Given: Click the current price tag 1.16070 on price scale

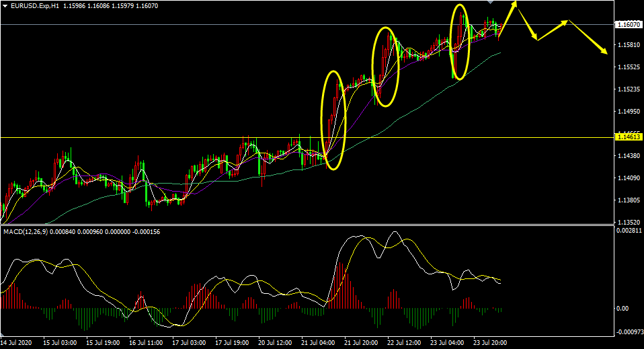Looking at the screenshot, I should click(629, 25).
